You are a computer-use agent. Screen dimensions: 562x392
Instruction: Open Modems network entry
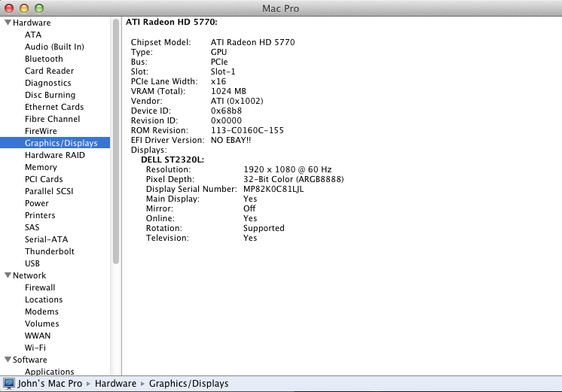pyautogui.click(x=41, y=311)
